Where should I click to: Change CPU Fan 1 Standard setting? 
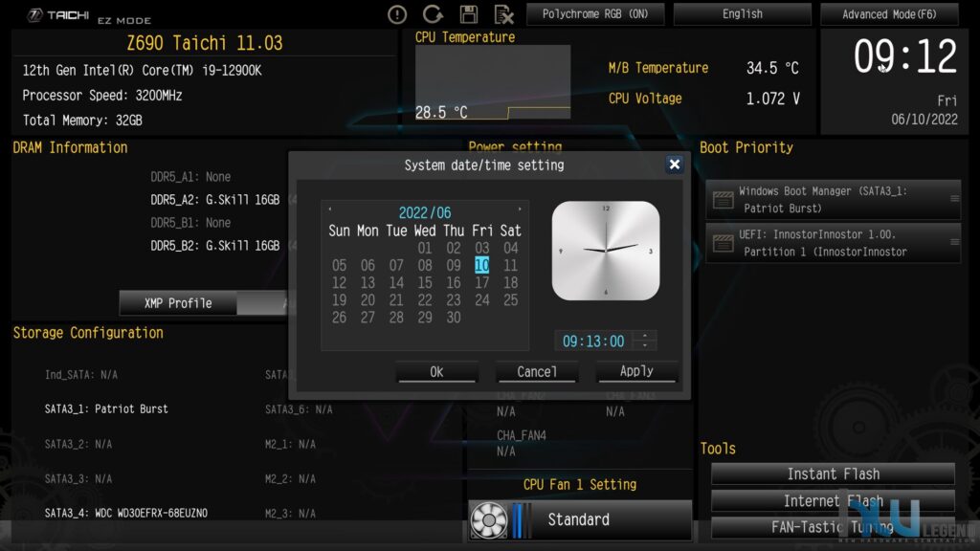580,519
